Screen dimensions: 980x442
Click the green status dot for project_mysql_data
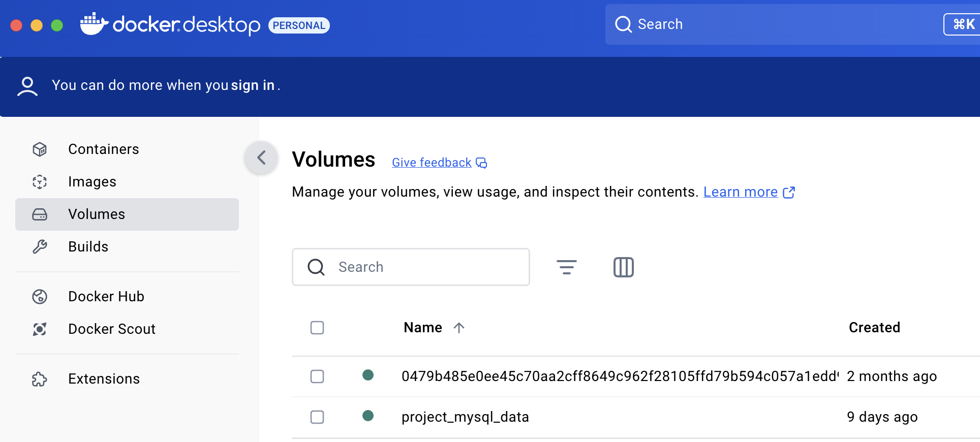click(368, 416)
